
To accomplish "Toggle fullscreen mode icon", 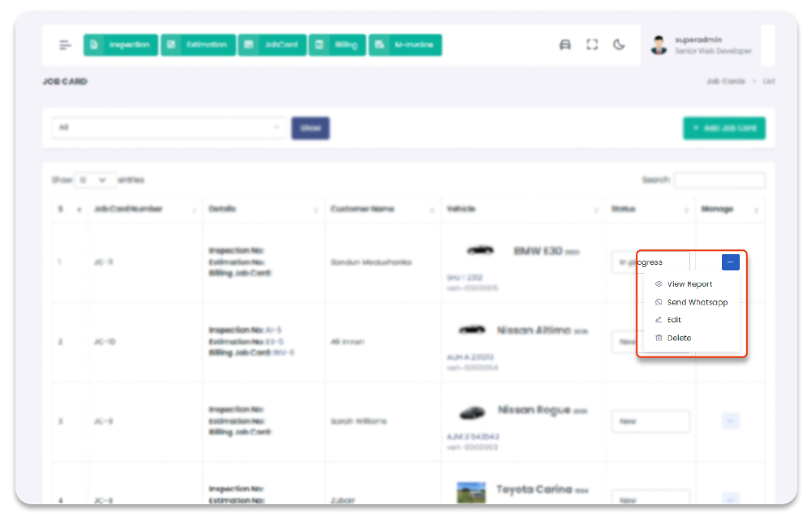I will [592, 45].
